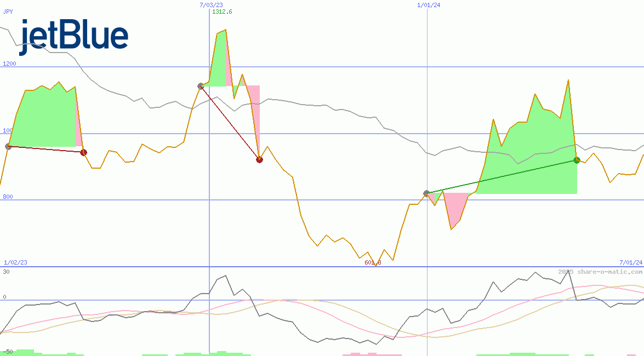Click the gray entry dot near 1/01/24 line

click(426, 193)
